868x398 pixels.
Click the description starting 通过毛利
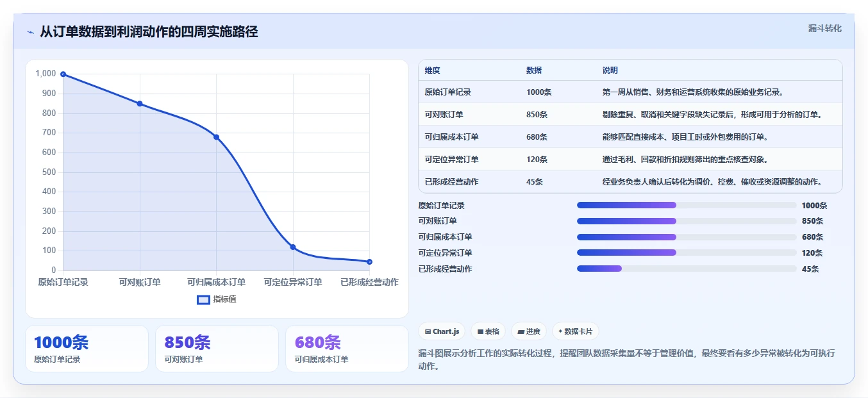click(685, 160)
